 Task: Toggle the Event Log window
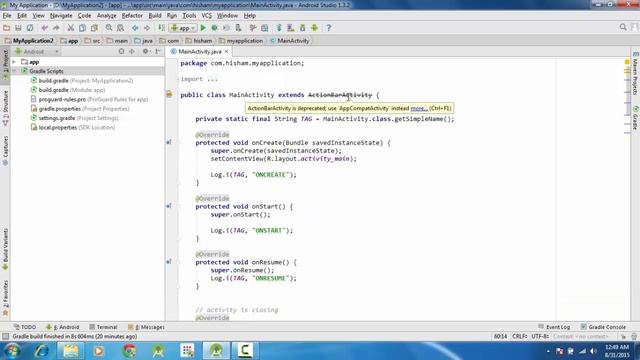coord(554,327)
